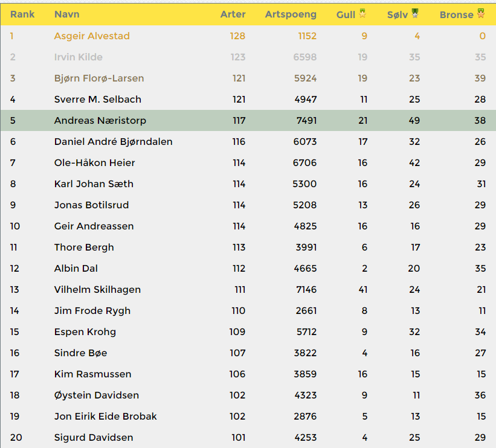
Task: Click the bronze medal icon beside Bronse
Action: pos(481,13)
